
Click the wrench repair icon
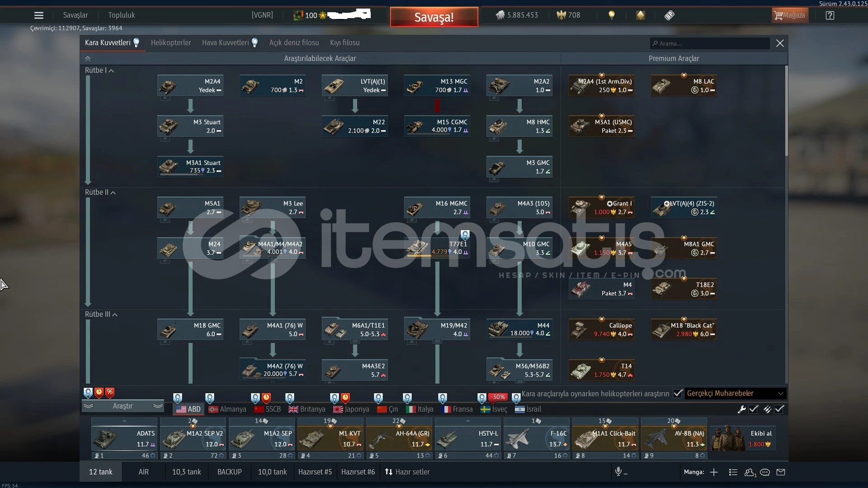click(x=741, y=409)
